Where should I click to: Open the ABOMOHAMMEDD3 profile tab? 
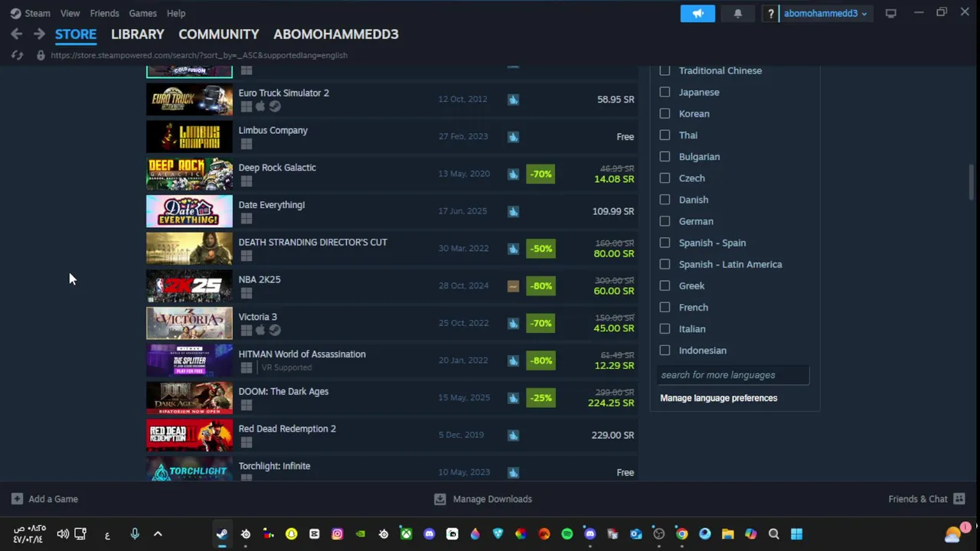336,34
